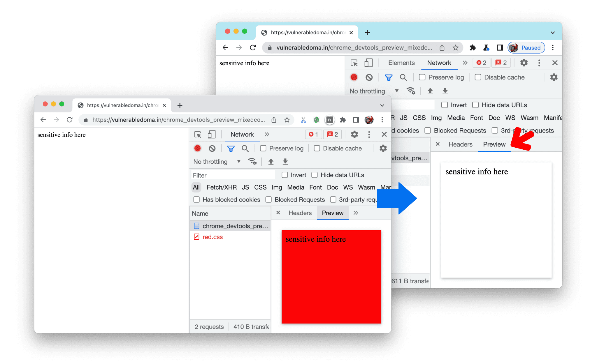The height and width of the screenshot is (364, 597).
Task: Switch to the Preview tab in DevTools
Action: (494, 144)
